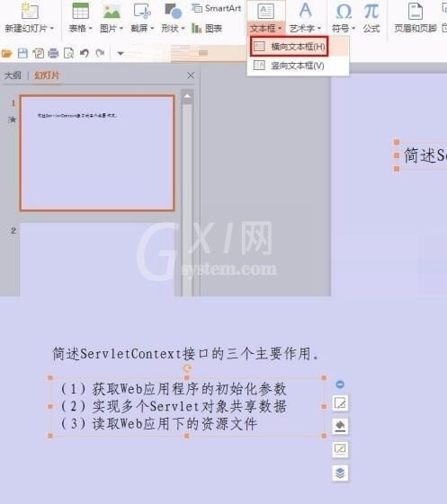Undo the last action
The image size is (447, 504).
85,53
